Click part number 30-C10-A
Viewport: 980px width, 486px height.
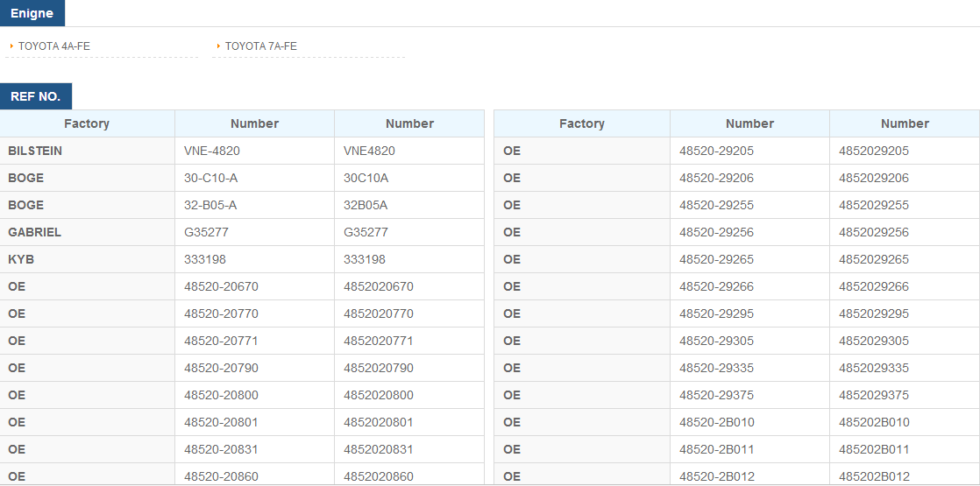(210, 178)
